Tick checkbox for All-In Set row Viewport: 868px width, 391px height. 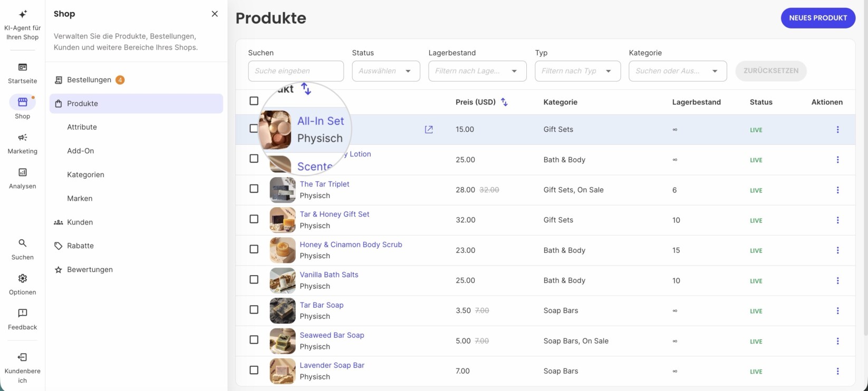point(253,128)
